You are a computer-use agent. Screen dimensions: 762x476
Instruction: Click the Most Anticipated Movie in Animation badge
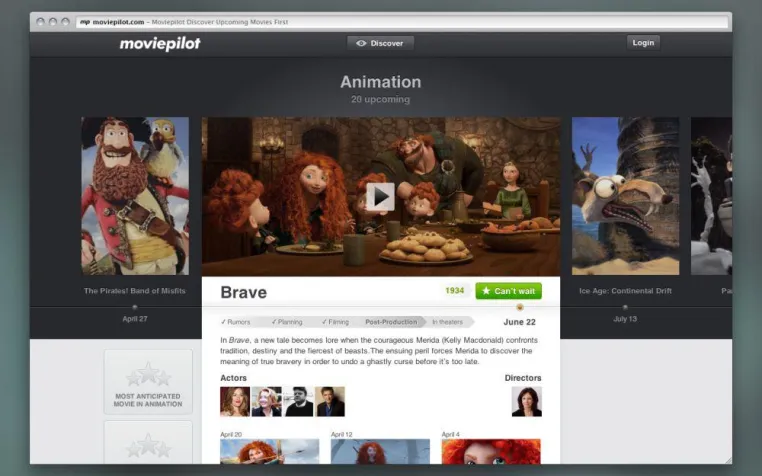148,382
